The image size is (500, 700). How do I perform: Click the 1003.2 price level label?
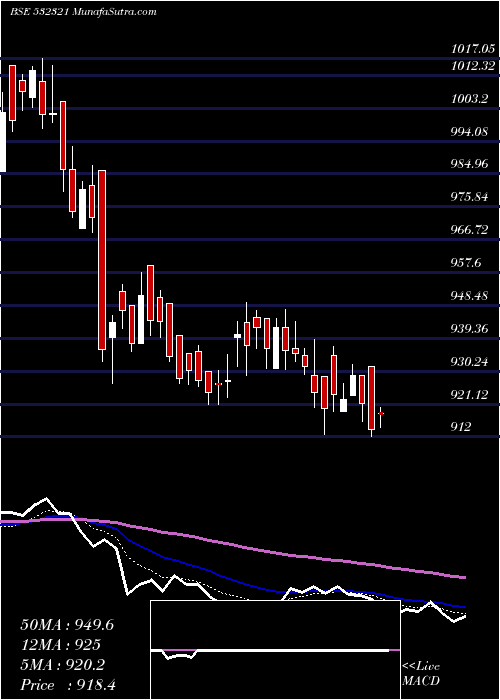(x=469, y=99)
